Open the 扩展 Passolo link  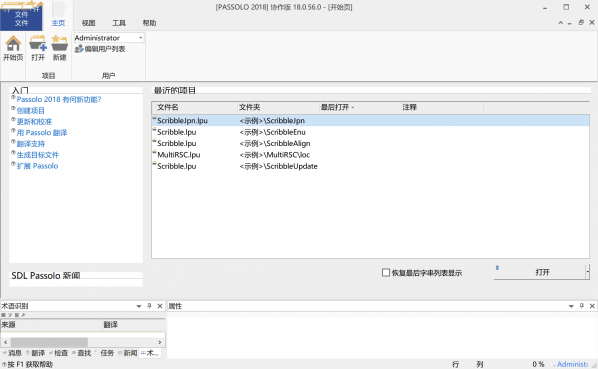click(37, 166)
